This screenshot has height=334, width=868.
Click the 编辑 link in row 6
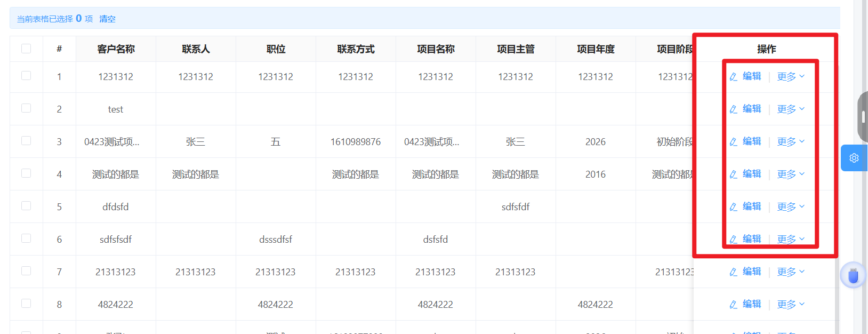coord(752,239)
